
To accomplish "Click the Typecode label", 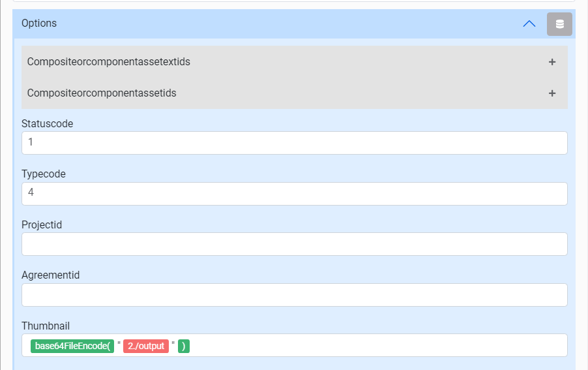I will point(44,174).
